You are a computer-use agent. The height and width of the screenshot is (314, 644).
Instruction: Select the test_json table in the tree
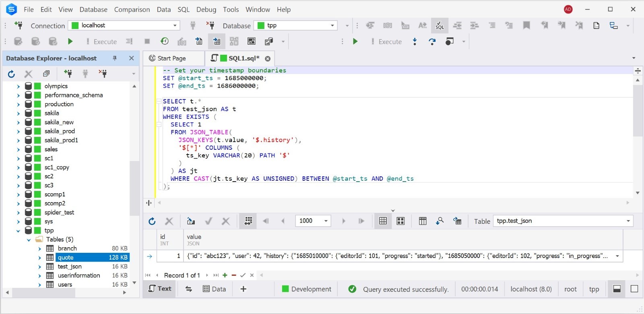click(x=70, y=266)
